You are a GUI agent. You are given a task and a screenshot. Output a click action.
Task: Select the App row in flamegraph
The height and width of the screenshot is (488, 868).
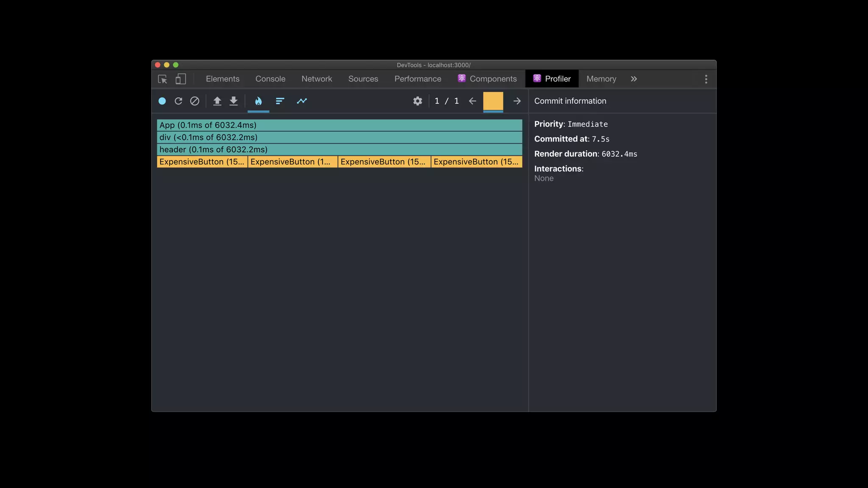click(x=339, y=125)
